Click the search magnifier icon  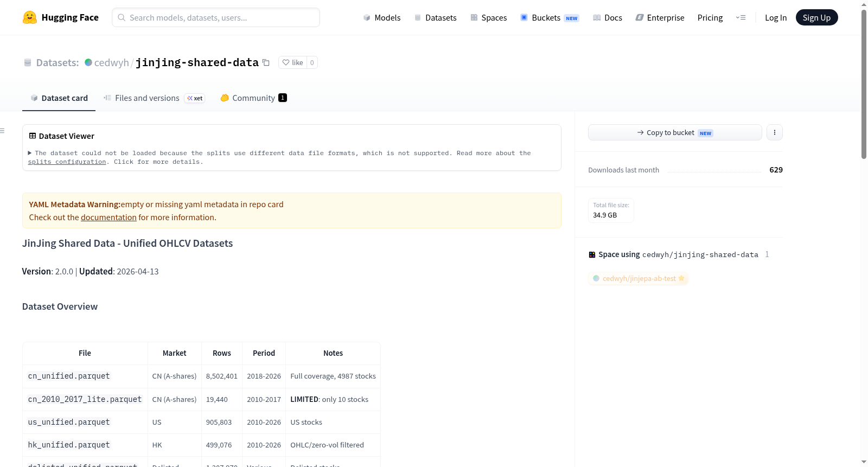tap(122, 17)
